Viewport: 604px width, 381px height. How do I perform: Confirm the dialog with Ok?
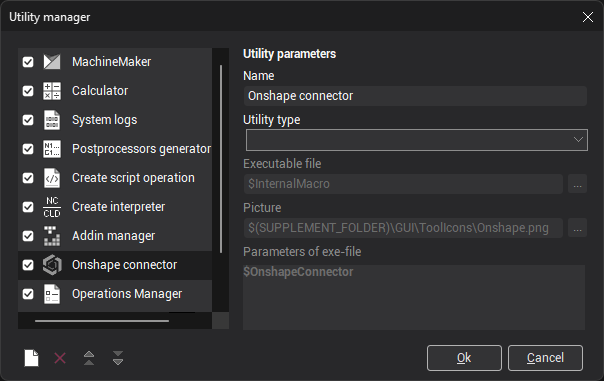tap(464, 358)
